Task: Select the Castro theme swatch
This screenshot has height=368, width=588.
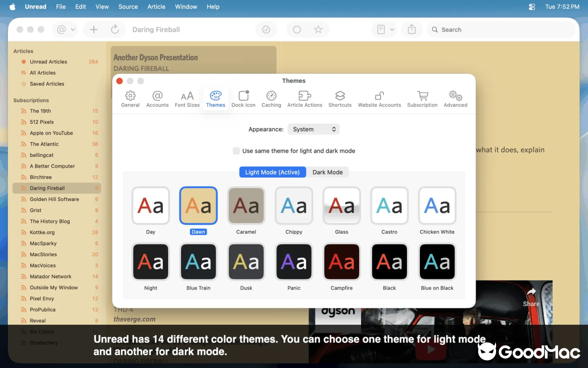Action: (x=390, y=205)
